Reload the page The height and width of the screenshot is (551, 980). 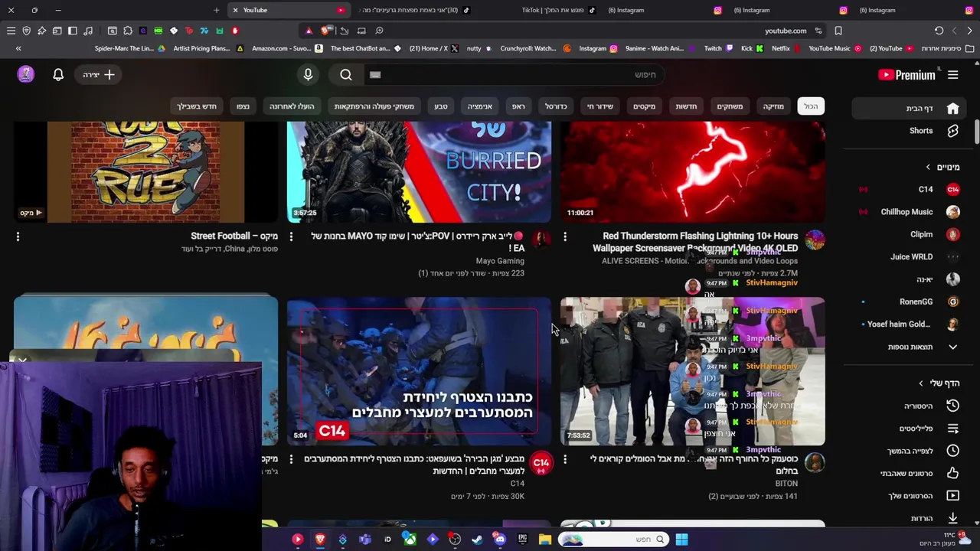(x=939, y=31)
